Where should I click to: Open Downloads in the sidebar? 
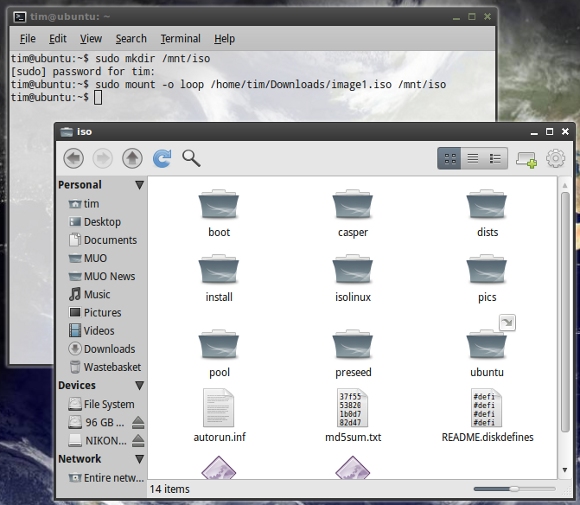102,349
